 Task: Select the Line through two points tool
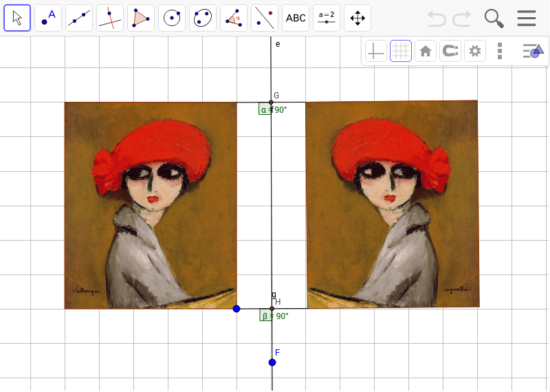[x=79, y=18]
